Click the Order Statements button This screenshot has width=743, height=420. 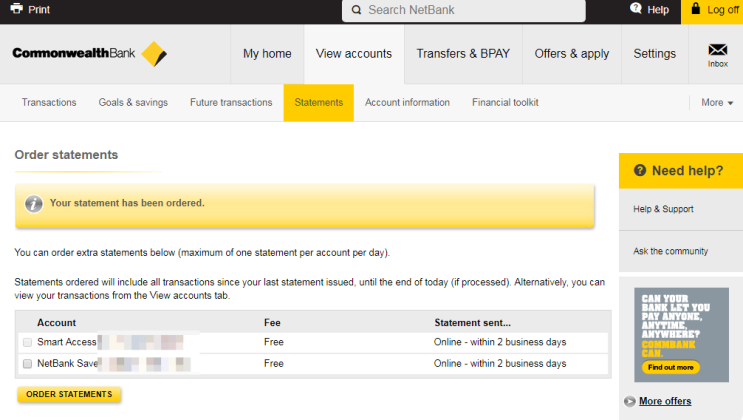tap(69, 394)
